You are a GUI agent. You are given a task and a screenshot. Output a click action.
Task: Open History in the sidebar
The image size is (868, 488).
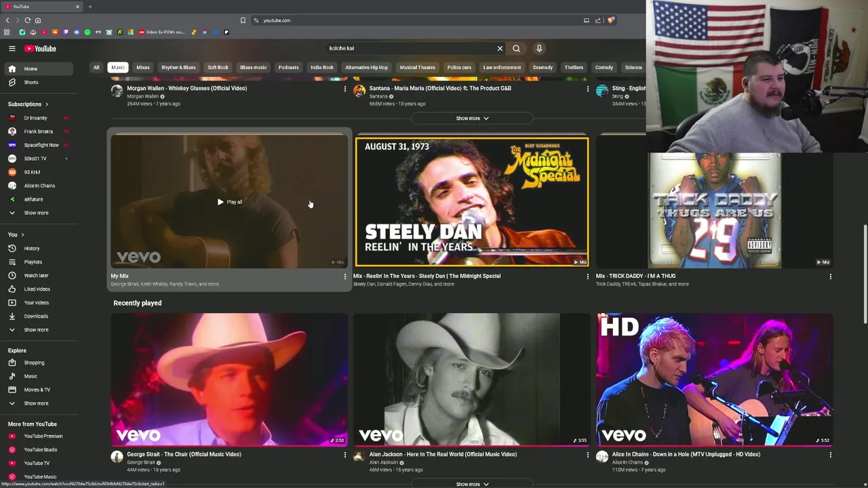click(37, 248)
